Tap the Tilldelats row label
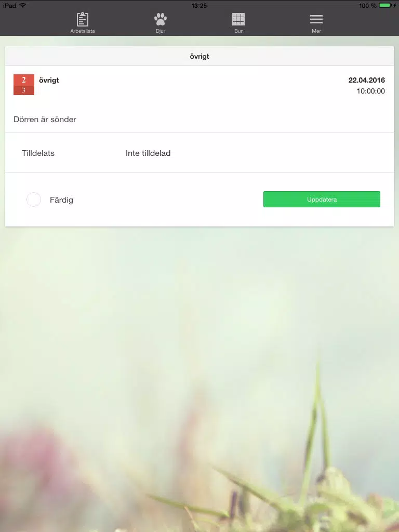Viewport: 399px width, 532px height. coord(38,153)
